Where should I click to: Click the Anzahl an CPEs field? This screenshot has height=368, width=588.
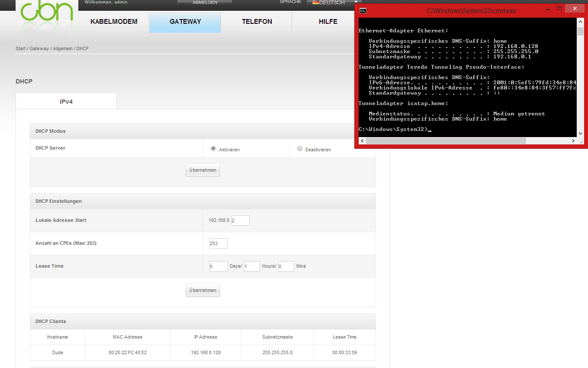[x=218, y=243]
